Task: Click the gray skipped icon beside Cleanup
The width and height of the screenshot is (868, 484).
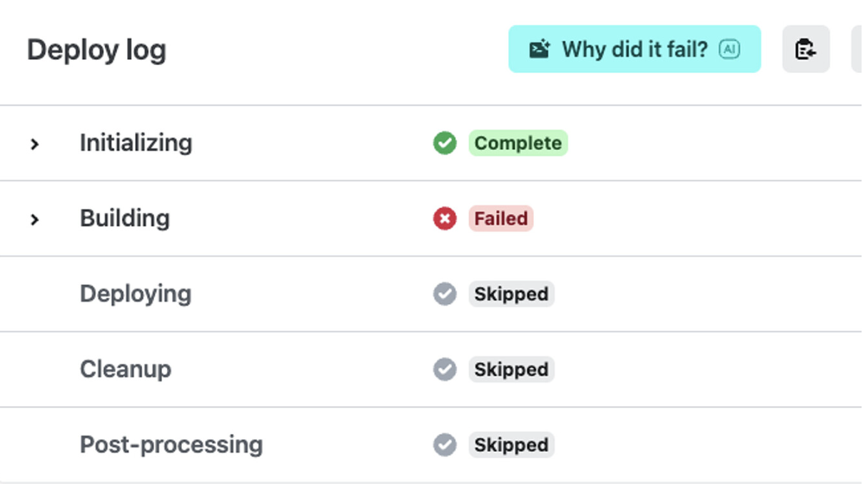Action: tap(444, 369)
